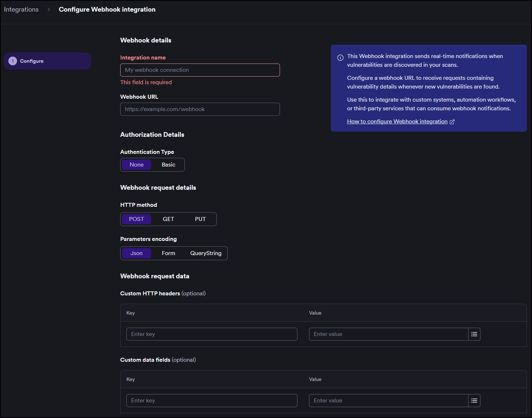Click the step 1 circle indicator

(12, 61)
